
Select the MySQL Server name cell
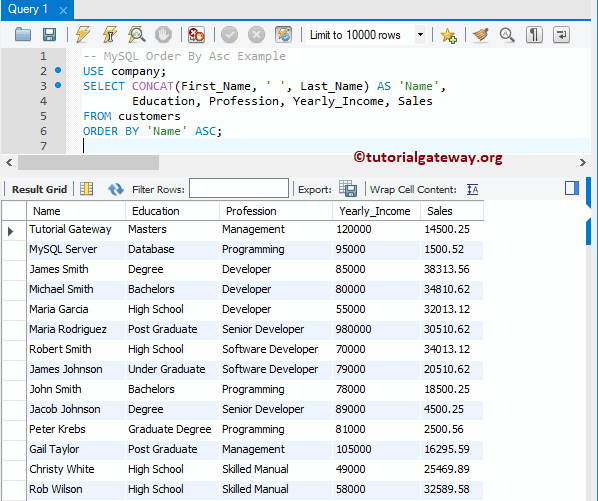[x=76, y=249]
